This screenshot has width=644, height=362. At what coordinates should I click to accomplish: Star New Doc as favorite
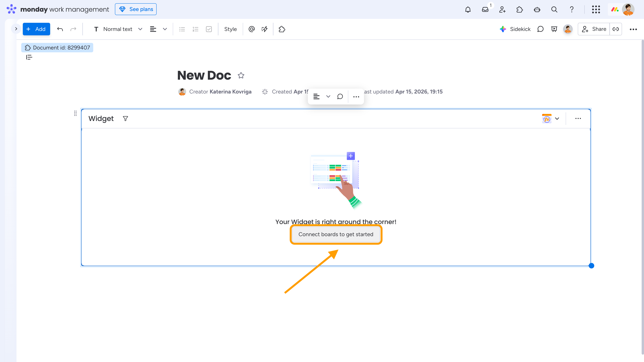(241, 75)
